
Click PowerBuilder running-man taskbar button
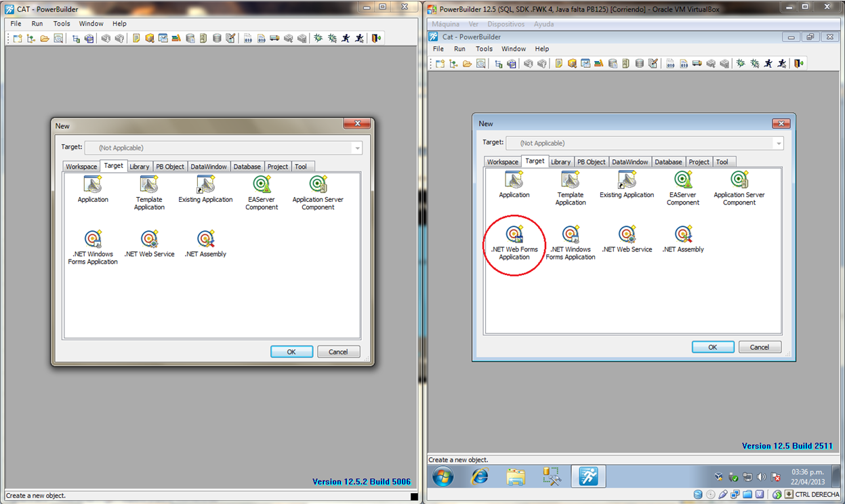(588, 477)
